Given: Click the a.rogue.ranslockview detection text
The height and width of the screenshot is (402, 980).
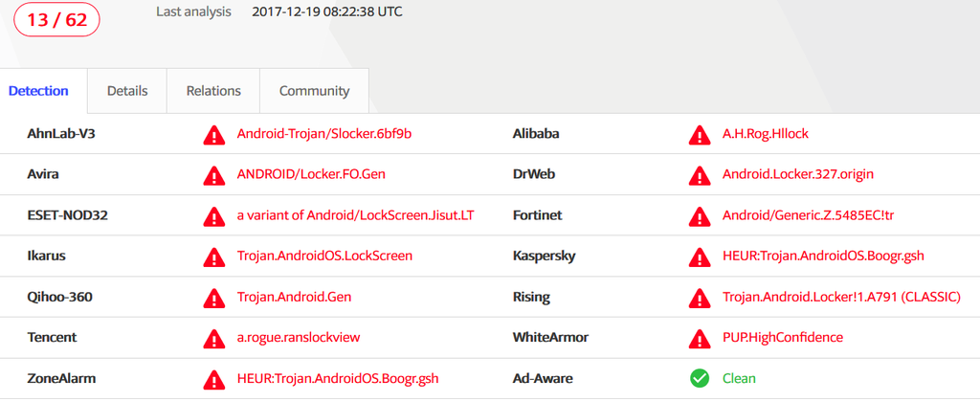Looking at the screenshot, I should coord(299,337).
